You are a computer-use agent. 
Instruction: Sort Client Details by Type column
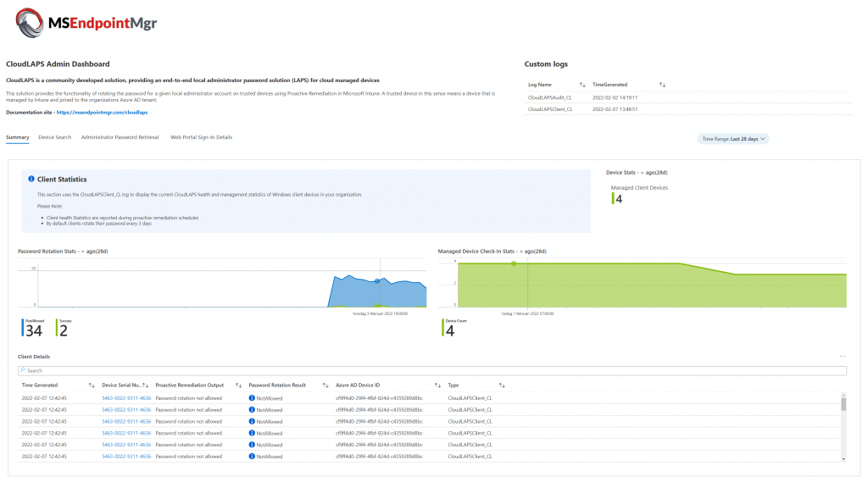502,385
